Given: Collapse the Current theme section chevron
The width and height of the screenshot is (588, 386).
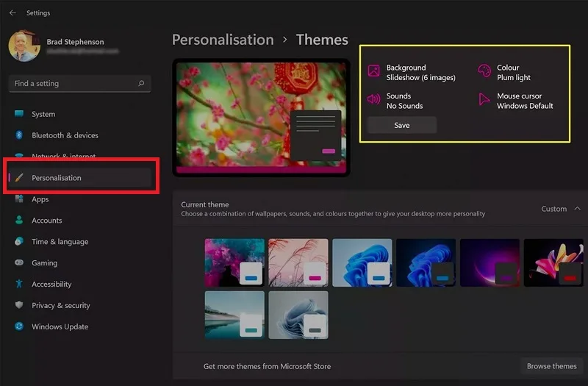Looking at the screenshot, I should (x=578, y=209).
